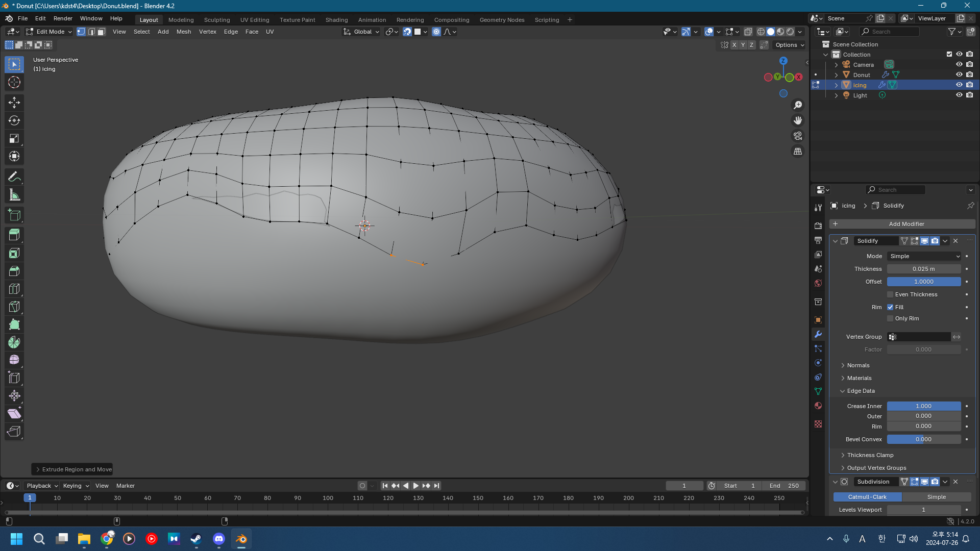This screenshot has height=551, width=980.
Task: Hide the Donut object in outliner
Action: coord(959,74)
